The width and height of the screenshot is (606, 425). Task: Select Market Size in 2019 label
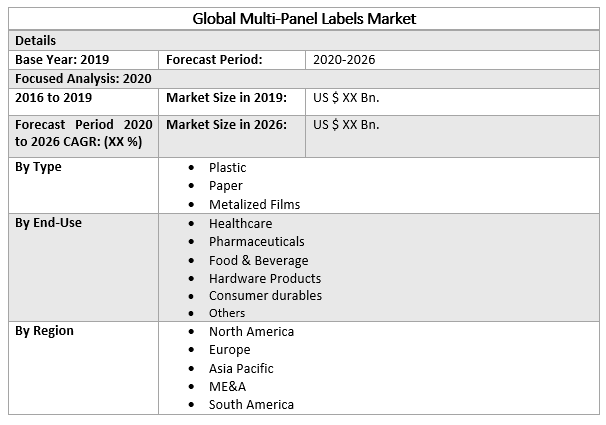click(226, 98)
